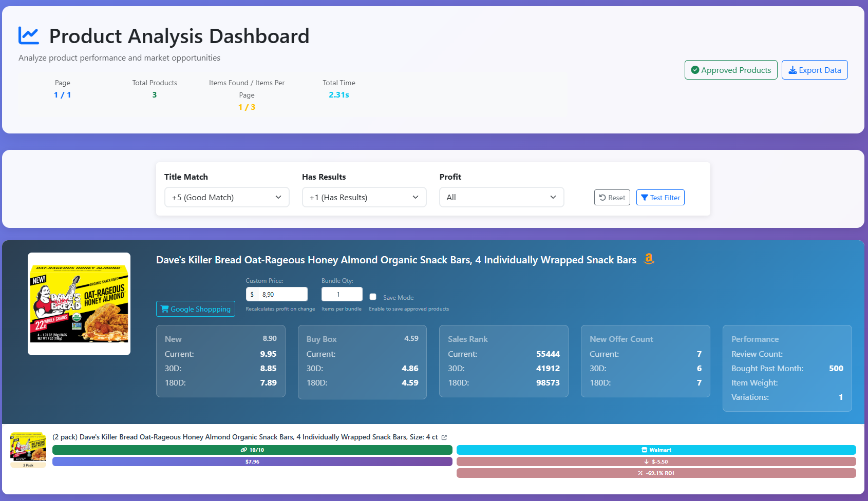Enable the Save Mode checkbox

[373, 297]
